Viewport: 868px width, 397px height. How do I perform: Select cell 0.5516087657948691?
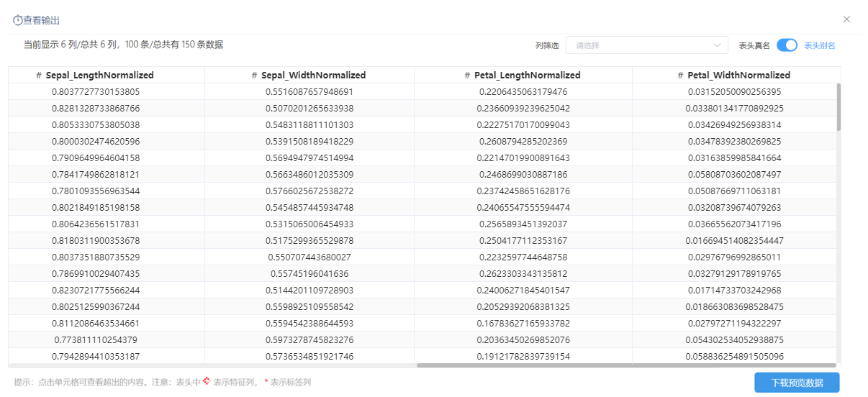coord(309,92)
